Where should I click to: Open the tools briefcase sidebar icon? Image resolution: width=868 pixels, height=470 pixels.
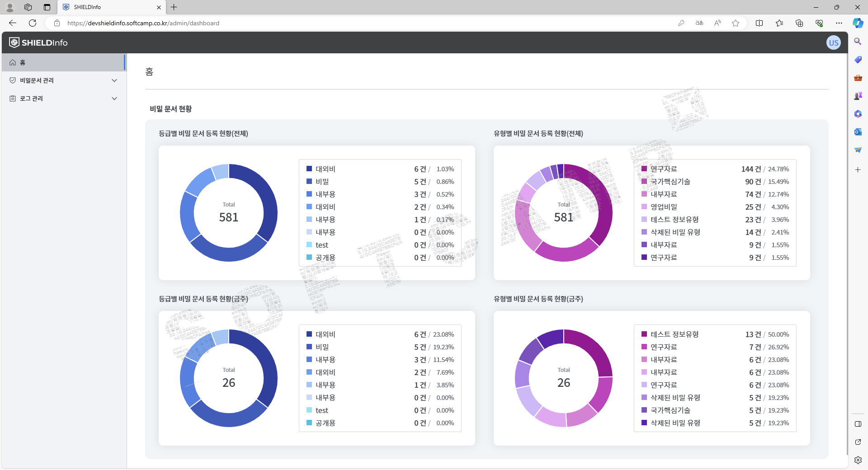(x=858, y=78)
